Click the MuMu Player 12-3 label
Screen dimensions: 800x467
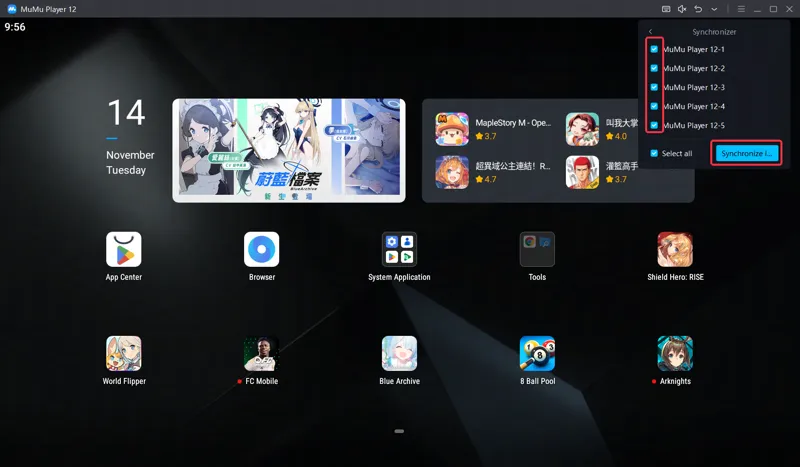tap(694, 87)
